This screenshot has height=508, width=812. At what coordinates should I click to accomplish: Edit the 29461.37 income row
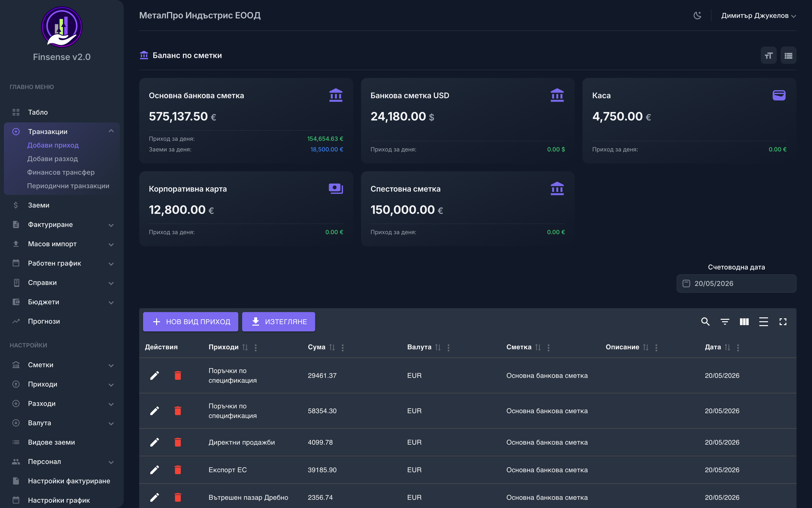(x=154, y=375)
